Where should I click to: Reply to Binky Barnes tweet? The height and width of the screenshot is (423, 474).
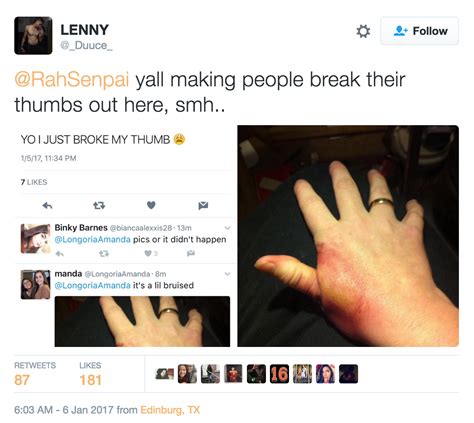(60, 254)
